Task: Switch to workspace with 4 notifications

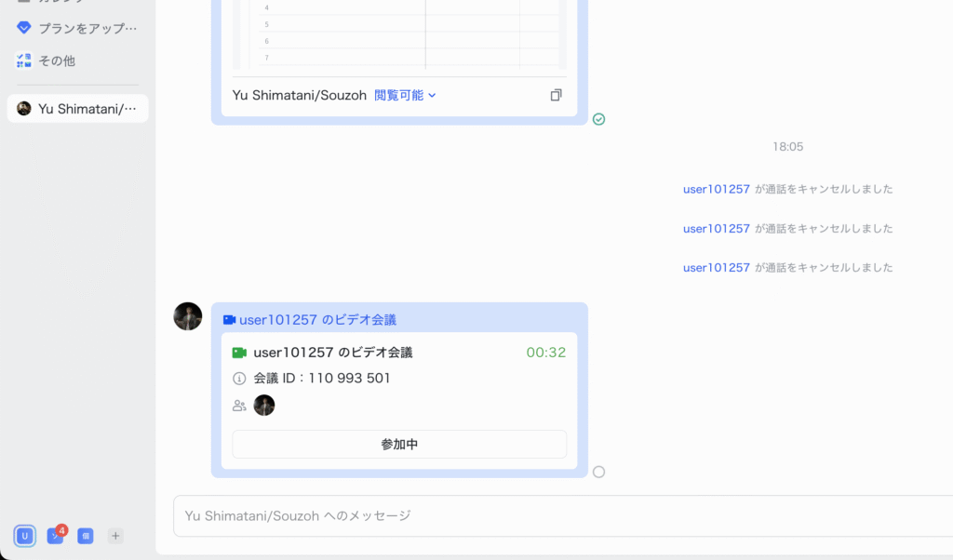Action: point(55,536)
